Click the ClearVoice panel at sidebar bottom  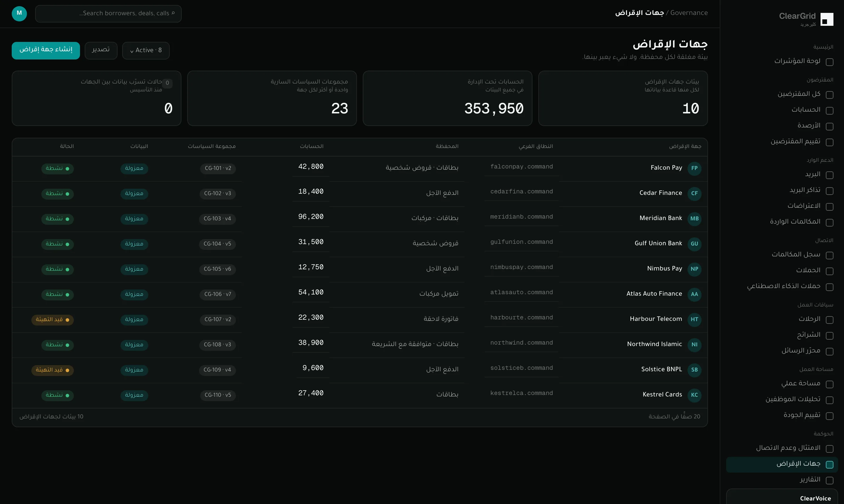point(782,497)
